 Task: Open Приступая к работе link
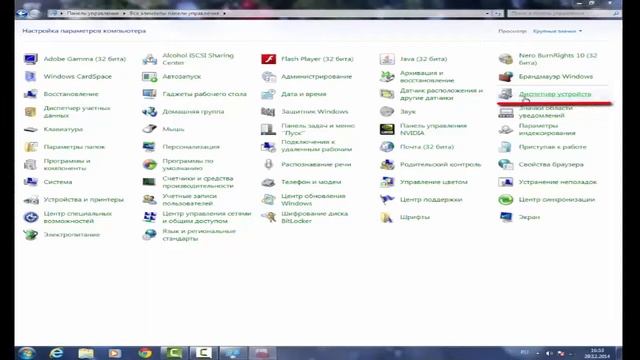[552, 147]
